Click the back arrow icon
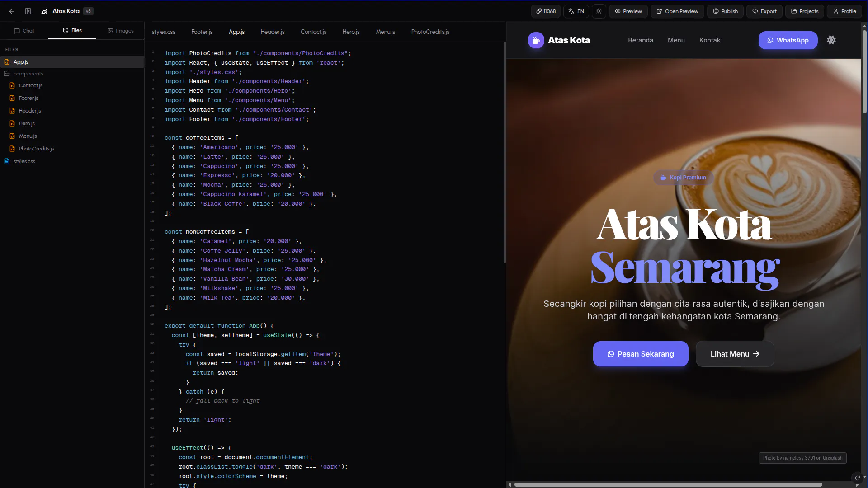Viewport: 868px width, 488px height. click(12, 11)
